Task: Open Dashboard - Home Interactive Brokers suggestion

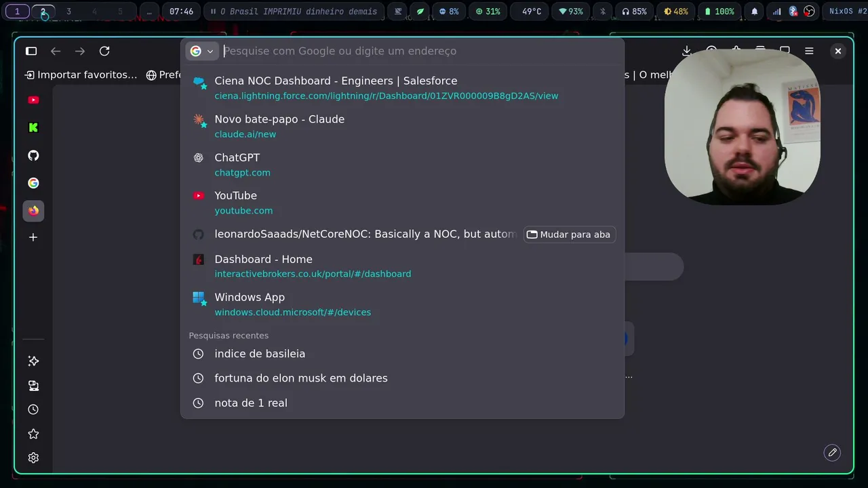Action: (x=402, y=266)
